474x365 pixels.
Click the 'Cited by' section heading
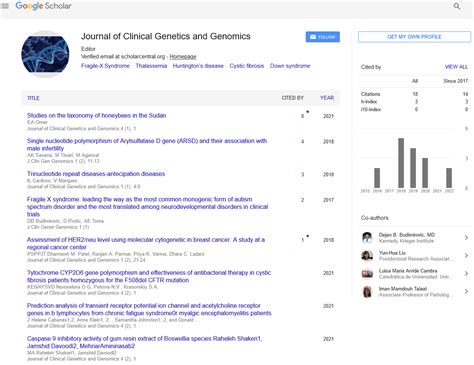371,67
